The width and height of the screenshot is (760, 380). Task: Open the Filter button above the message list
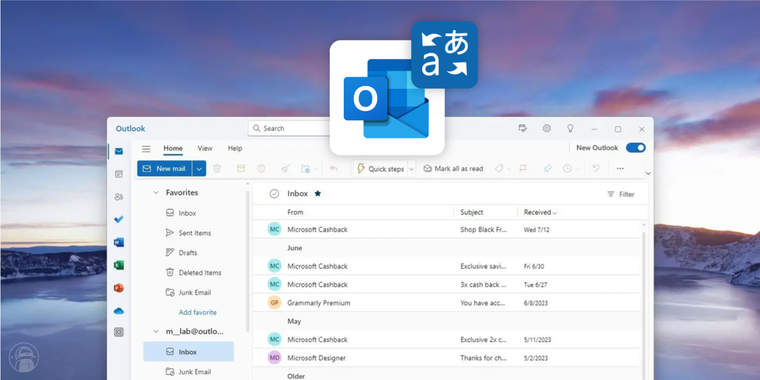coord(621,194)
